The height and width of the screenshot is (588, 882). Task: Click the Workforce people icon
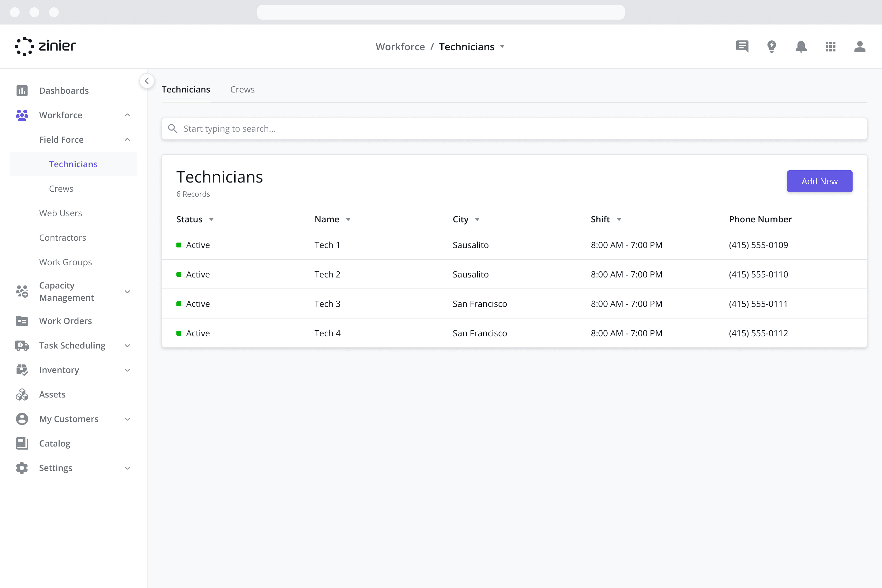tap(22, 115)
